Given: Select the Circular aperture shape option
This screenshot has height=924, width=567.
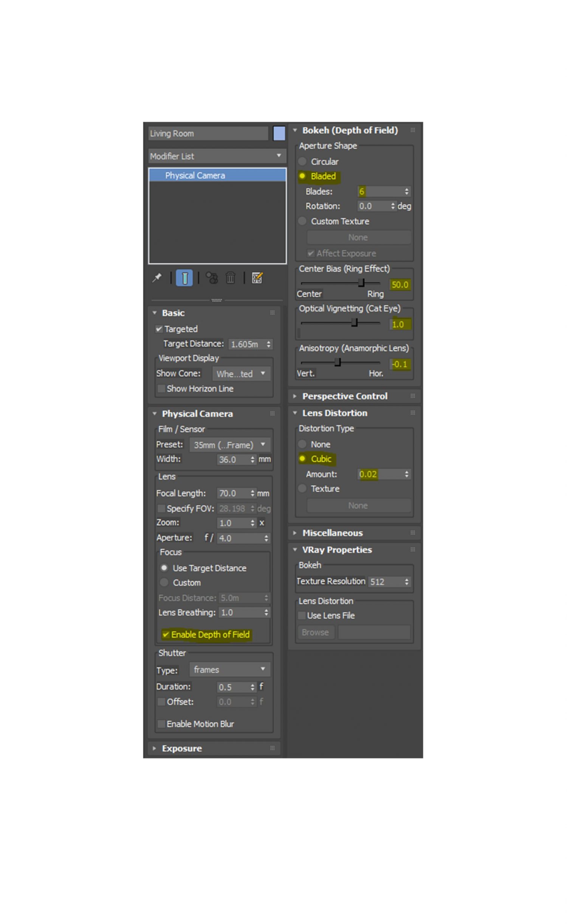Looking at the screenshot, I should point(302,162).
